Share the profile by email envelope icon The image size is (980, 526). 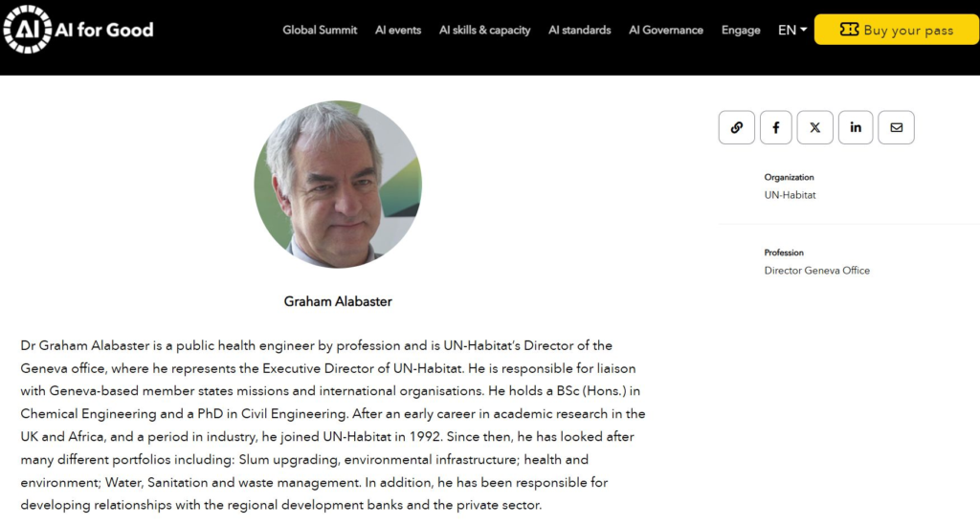896,127
